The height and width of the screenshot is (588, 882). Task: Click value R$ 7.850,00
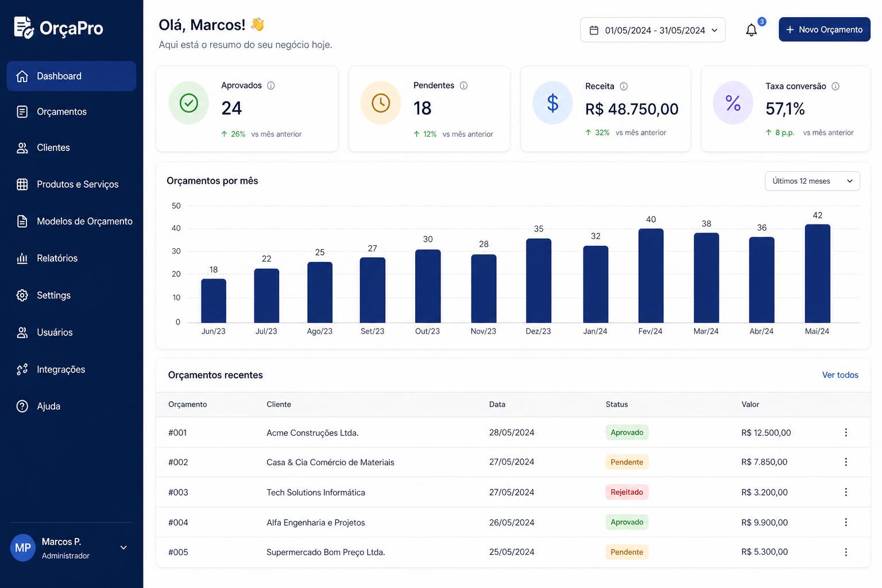tap(764, 462)
